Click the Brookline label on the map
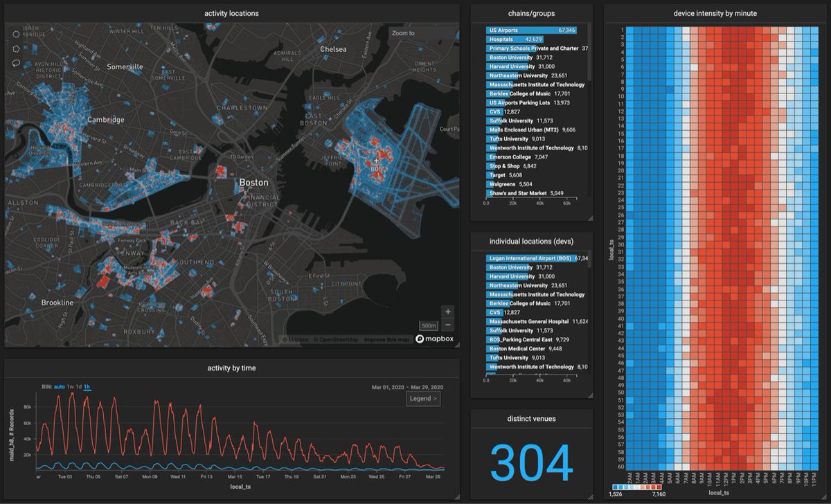 (x=57, y=303)
